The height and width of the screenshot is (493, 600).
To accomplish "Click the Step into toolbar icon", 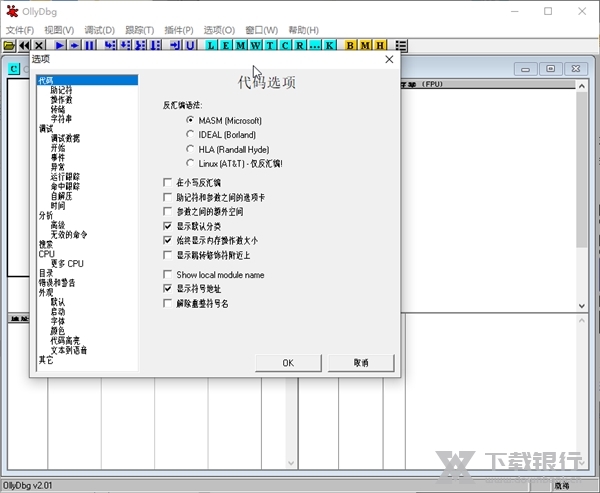I will click(x=110, y=46).
